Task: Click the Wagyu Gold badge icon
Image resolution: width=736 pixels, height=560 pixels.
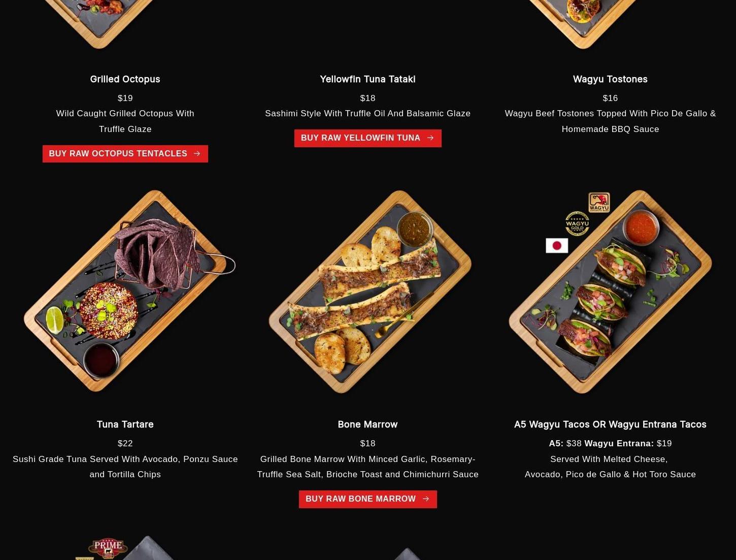Action: tap(577, 223)
